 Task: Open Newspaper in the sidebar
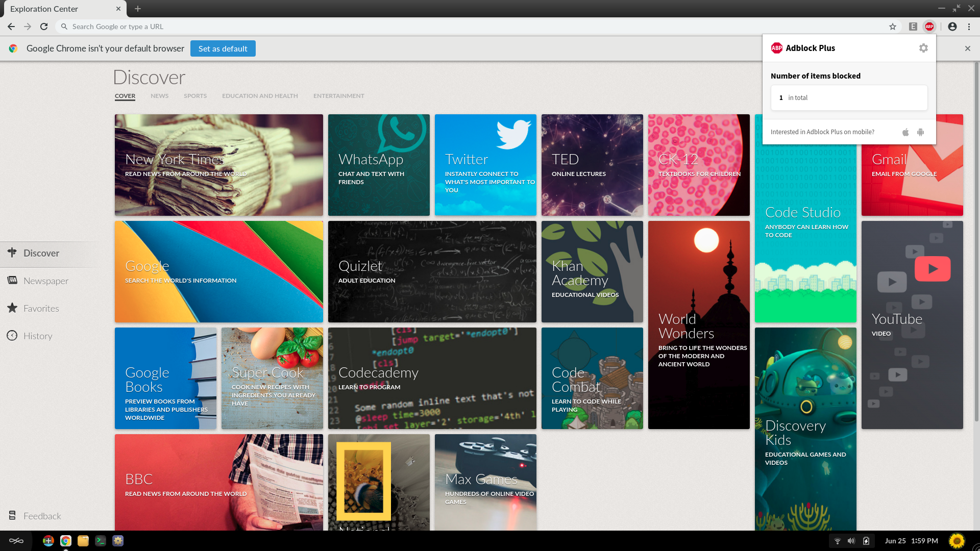[47, 281]
